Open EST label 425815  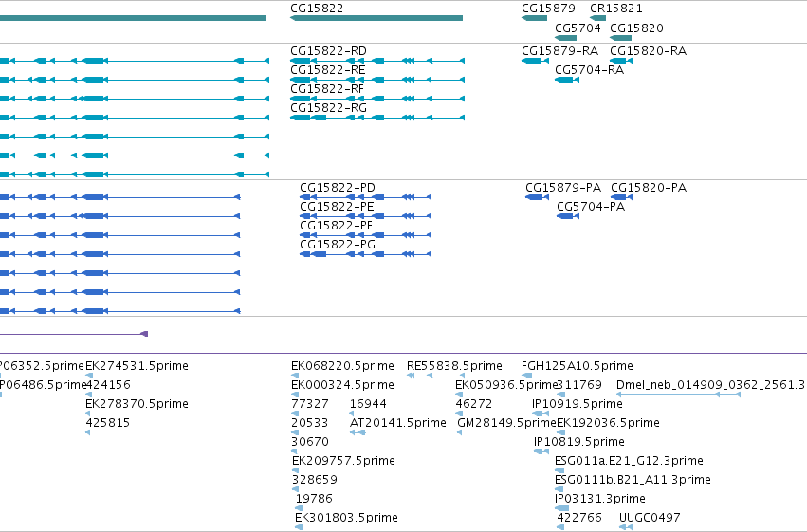click(107, 423)
